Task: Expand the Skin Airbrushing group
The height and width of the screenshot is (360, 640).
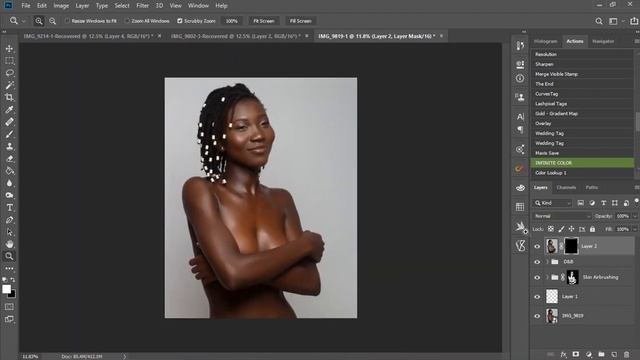Action: 547,278
